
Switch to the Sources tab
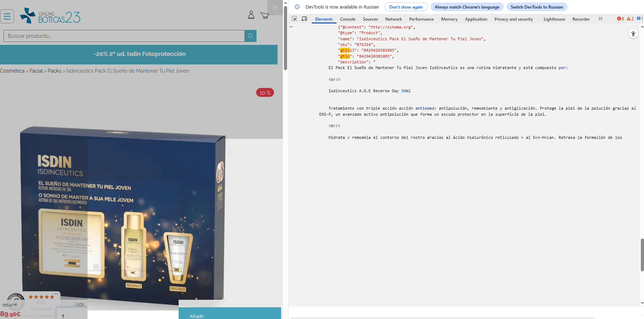[370, 19]
